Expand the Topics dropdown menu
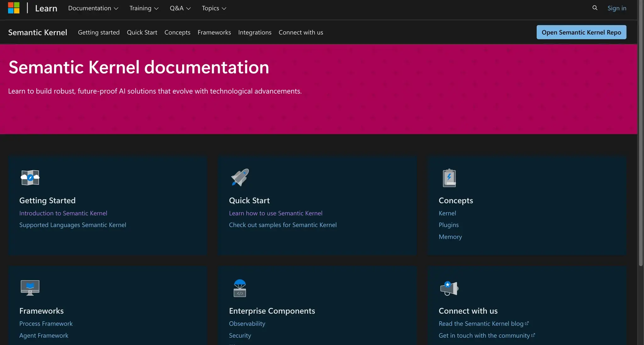The image size is (644, 345). (214, 8)
